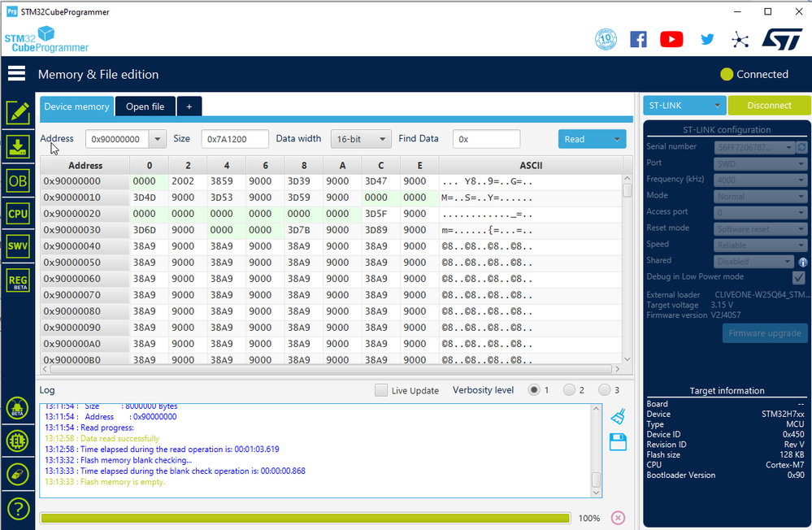The height and width of the screenshot is (530, 812).
Task: Switch to the Open file tab
Action: pyautogui.click(x=145, y=106)
